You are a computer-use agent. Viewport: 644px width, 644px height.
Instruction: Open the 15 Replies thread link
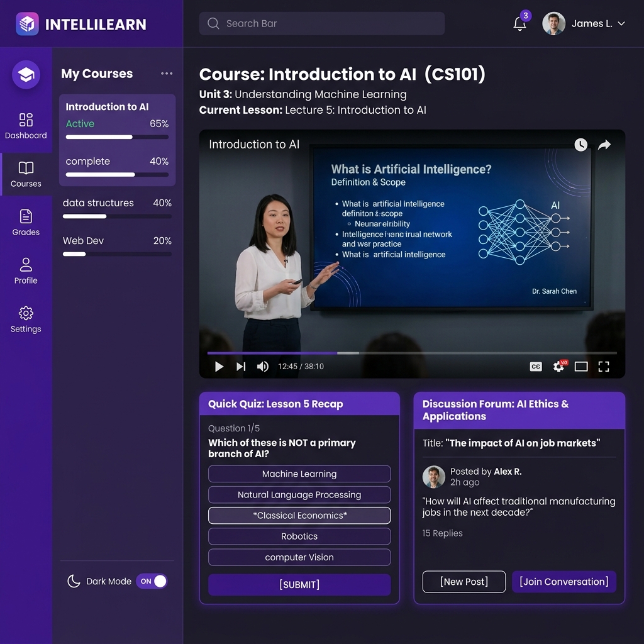[442, 533]
